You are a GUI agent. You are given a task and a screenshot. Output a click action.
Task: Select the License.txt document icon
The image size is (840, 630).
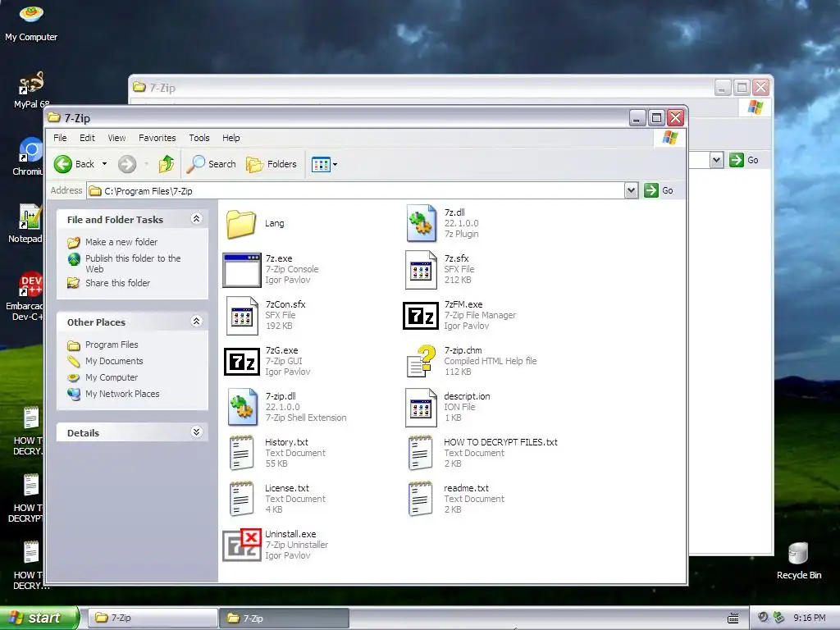(x=242, y=500)
